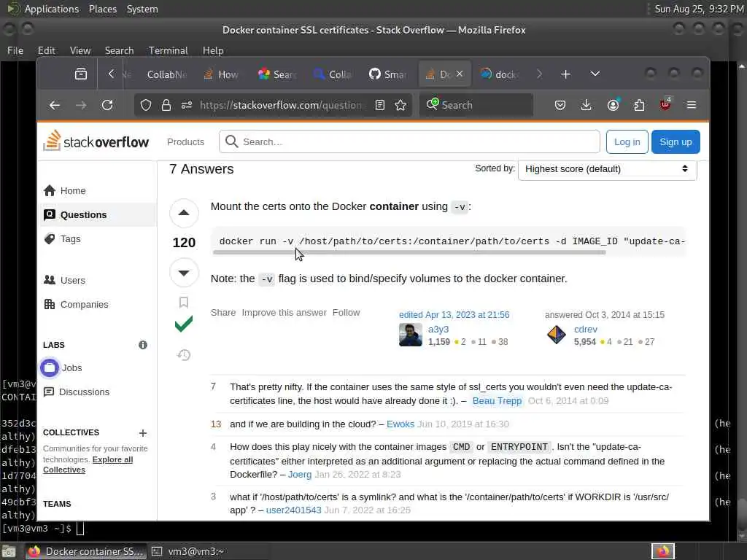The height and width of the screenshot is (560, 747).
Task: Click Improve this answer link
Action: coord(285,313)
